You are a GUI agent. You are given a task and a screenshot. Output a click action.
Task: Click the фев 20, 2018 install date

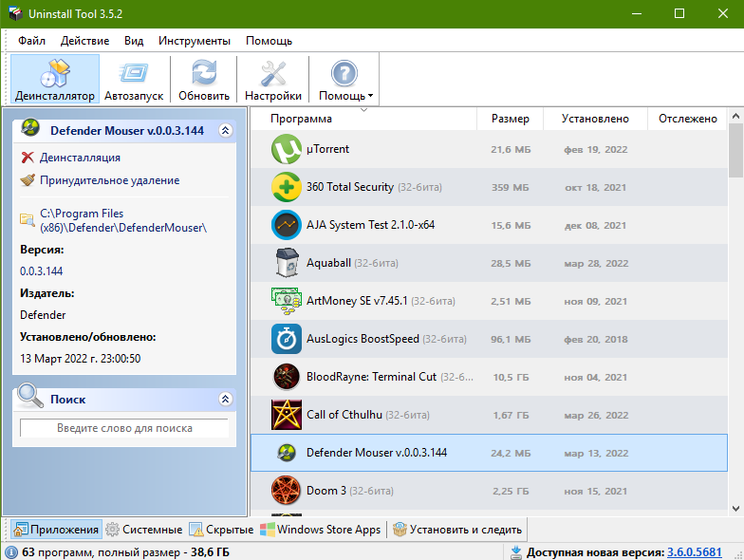596,340
